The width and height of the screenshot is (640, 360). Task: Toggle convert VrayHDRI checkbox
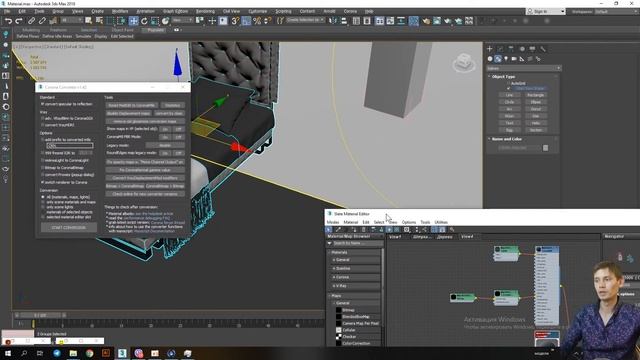pyautogui.click(x=42, y=125)
